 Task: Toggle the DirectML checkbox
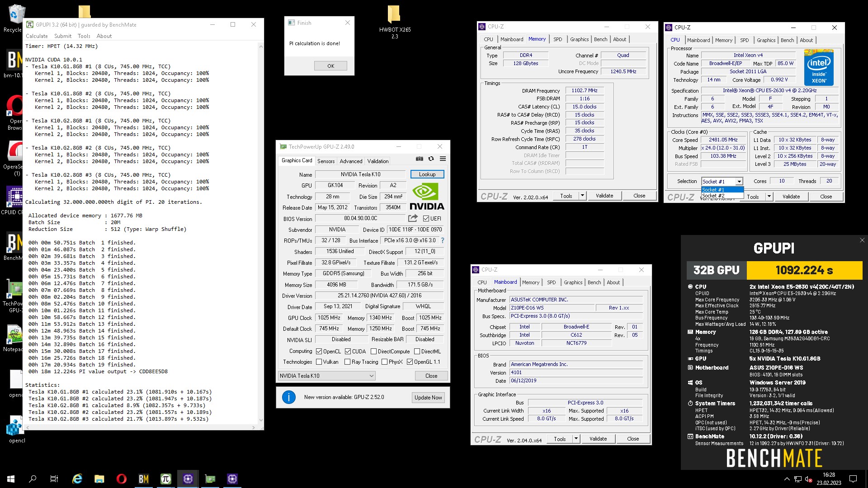click(417, 352)
